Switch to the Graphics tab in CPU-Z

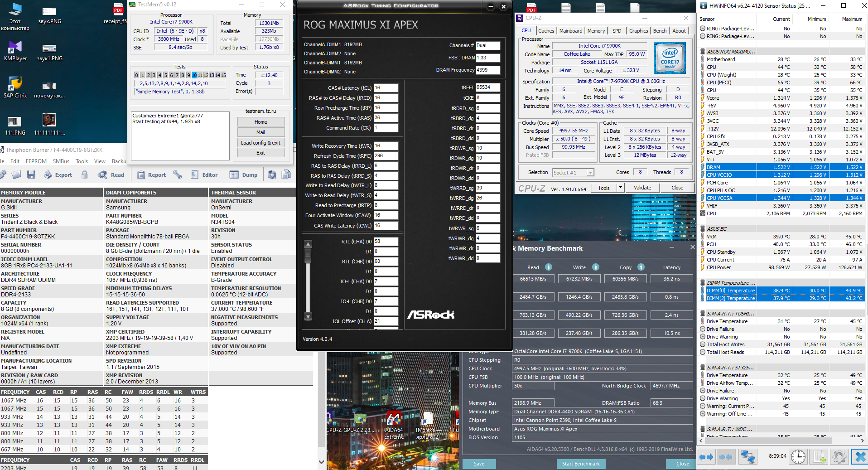tap(639, 31)
